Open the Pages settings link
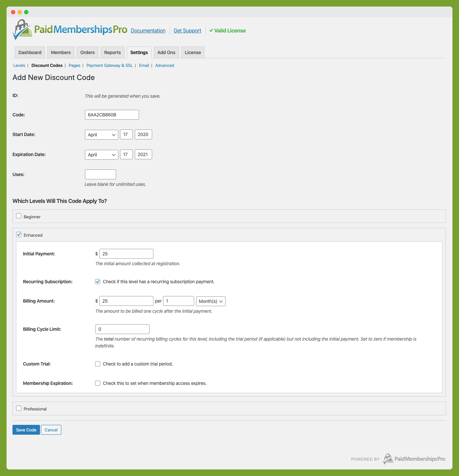Image resolution: width=459 pixels, height=476 pixels. [74, 66]
